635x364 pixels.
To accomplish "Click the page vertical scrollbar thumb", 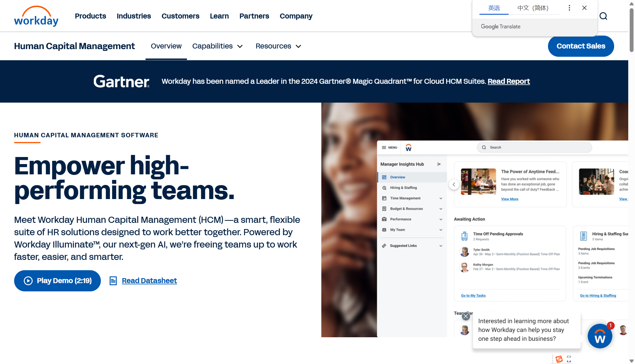I will 631,29.
